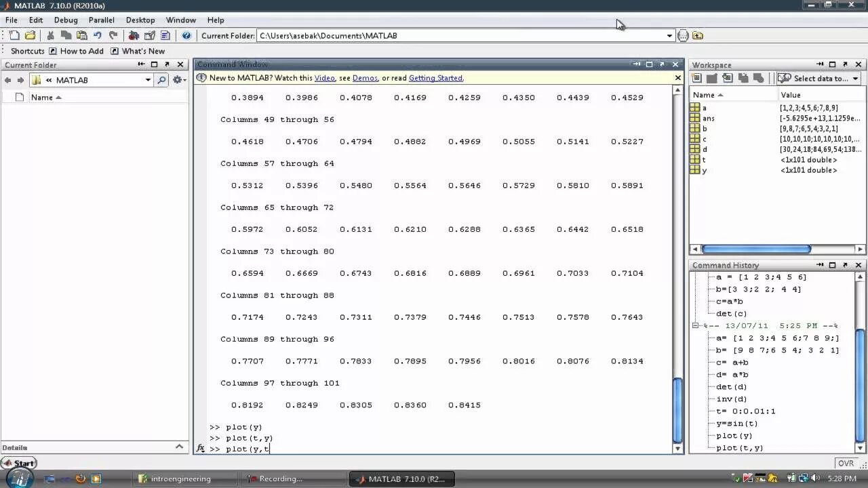Click the Paste clipboard icon
The width and height of the screenshot is (868, 488).
click(x=81, y=35)
